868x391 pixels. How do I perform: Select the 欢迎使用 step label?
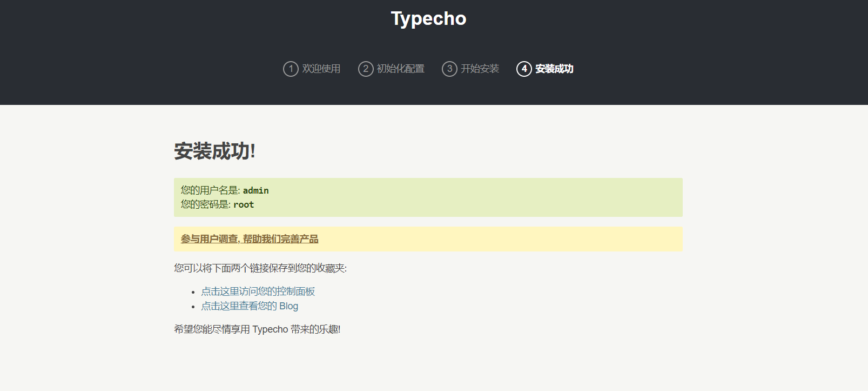pos(321,69)
